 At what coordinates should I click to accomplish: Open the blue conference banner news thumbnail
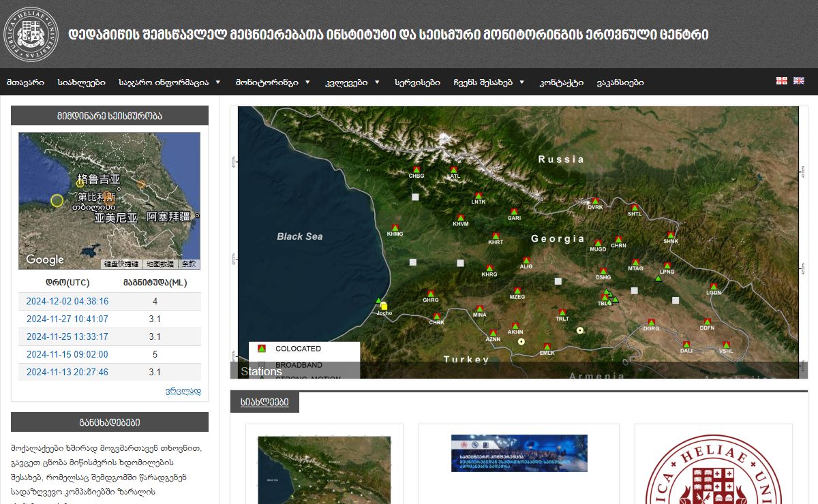pyautogui.click(x=519, y=453)
